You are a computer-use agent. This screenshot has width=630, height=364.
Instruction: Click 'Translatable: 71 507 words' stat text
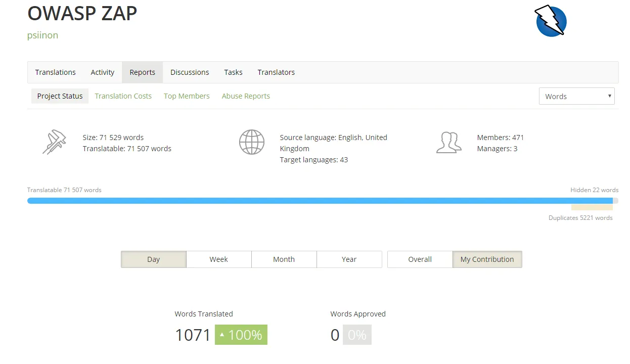point(127,149)
